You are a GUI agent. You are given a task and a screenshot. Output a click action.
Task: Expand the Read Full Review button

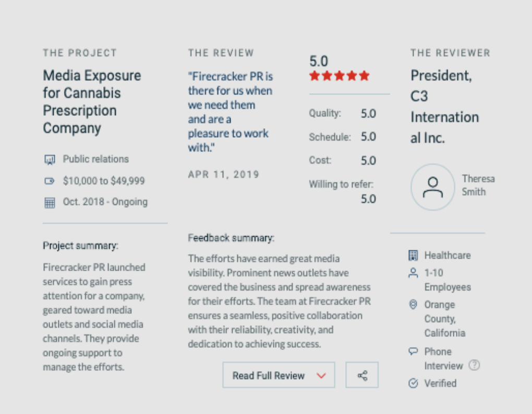click(268, 375)
